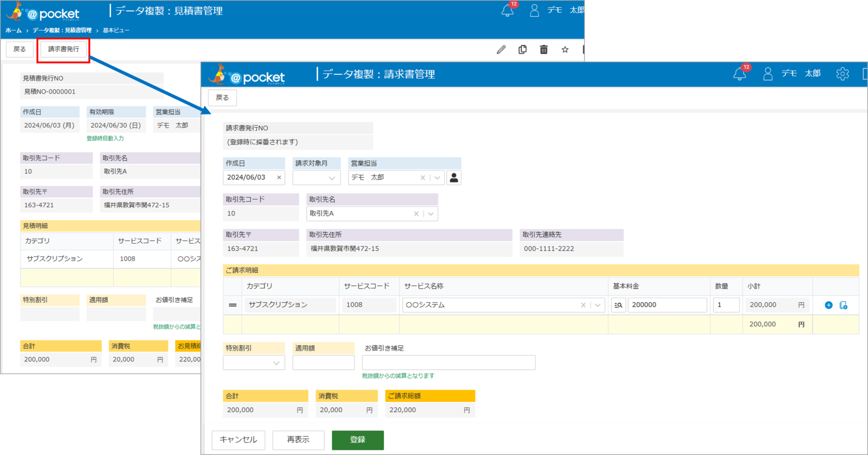Click the 請求書発行 button
This screenshot has width=868, height=455.
64,49
